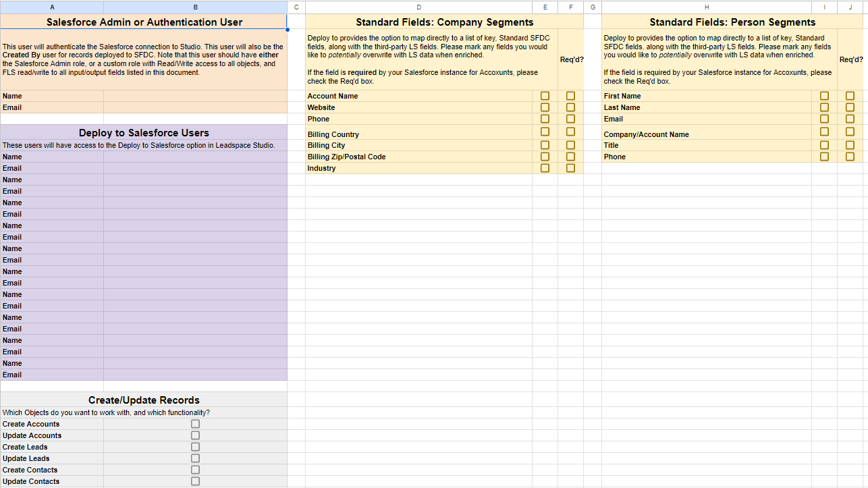Click the 'Industry' label cell
Image resolution: width=868 pixels, height=488 pixels.
pyautogui.click(x=418, y=168)
